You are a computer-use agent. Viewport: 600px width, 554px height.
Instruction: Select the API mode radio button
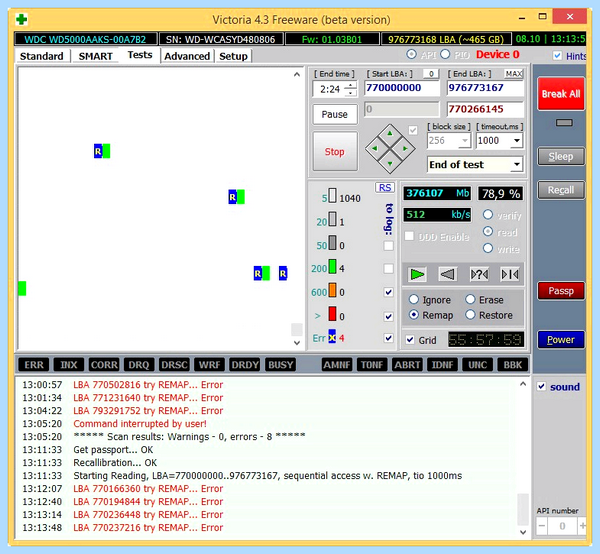tap(412, 54)
